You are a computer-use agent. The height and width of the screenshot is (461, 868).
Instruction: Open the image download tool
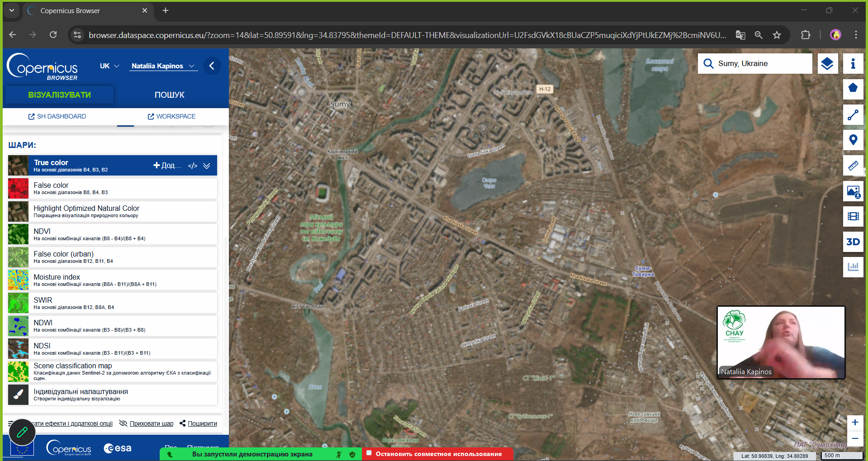[853, 191]
